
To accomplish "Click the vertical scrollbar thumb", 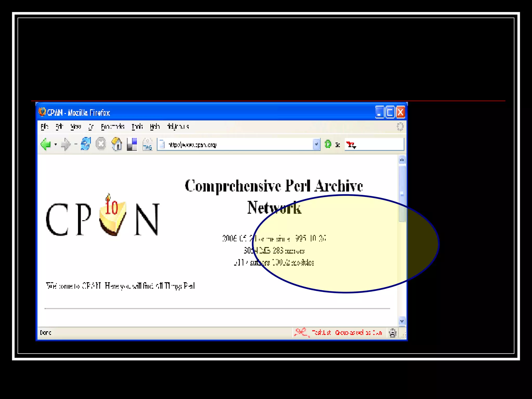I will point(402,194).
